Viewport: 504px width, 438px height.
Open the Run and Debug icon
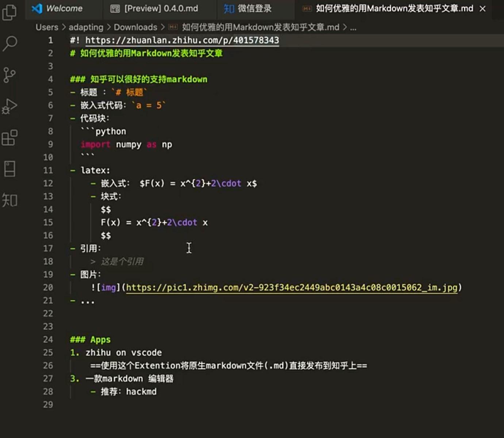[9, 106]
